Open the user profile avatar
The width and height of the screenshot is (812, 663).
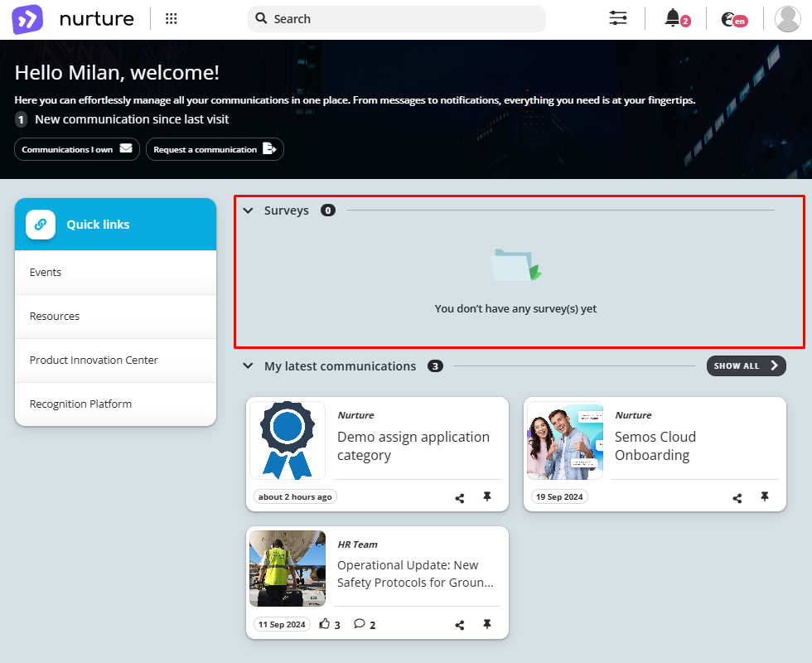click(x=788, y=19)
